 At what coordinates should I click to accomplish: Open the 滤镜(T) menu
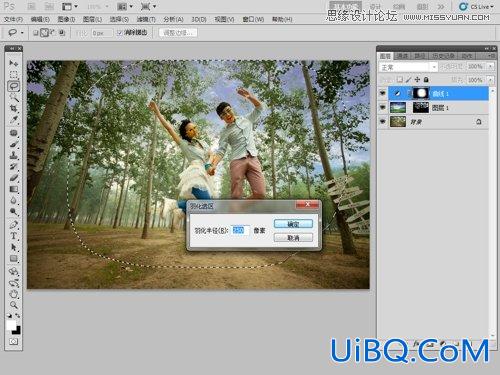[146, 20]
